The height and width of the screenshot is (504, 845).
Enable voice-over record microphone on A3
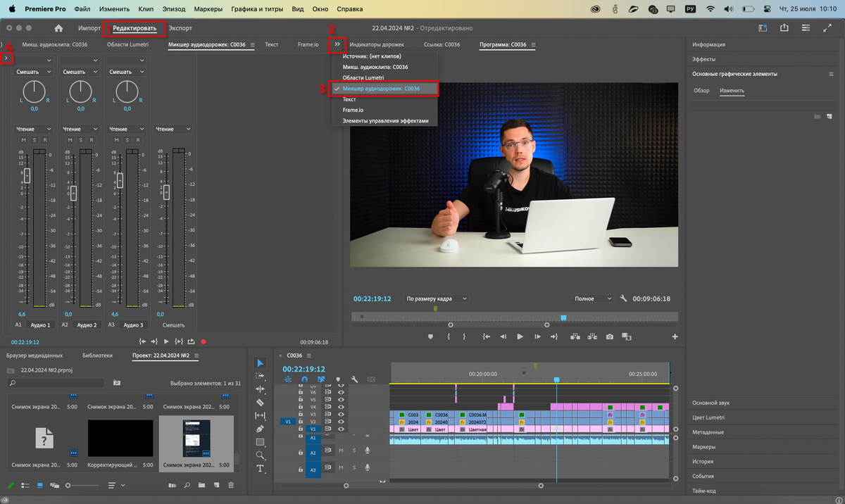[367, 467]
